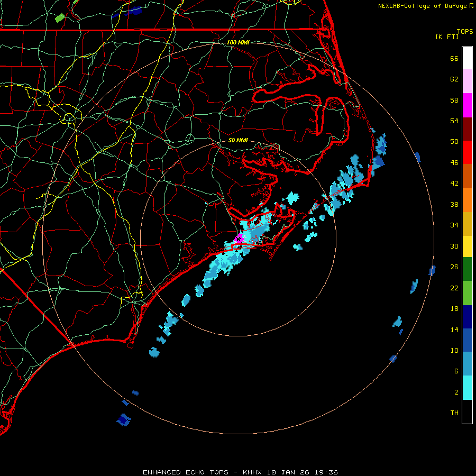This screenshot has width=476, height=476.
Task: Click the light green legend swatch
Action: pyautogui.click(x=467, y=293)
